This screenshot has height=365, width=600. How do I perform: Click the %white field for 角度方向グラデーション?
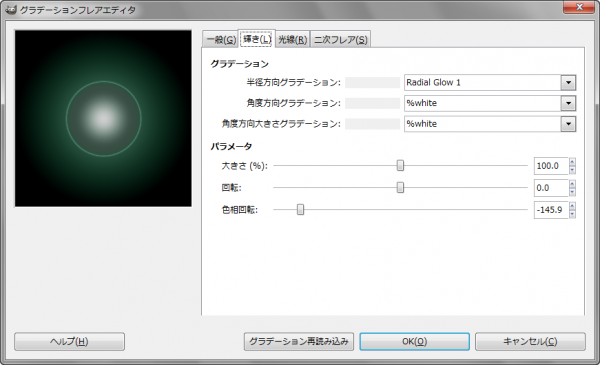483,103
